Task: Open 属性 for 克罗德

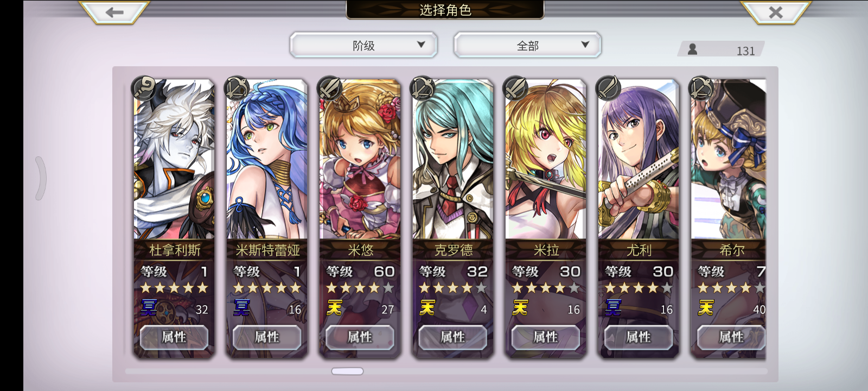Action: point(452,337)
